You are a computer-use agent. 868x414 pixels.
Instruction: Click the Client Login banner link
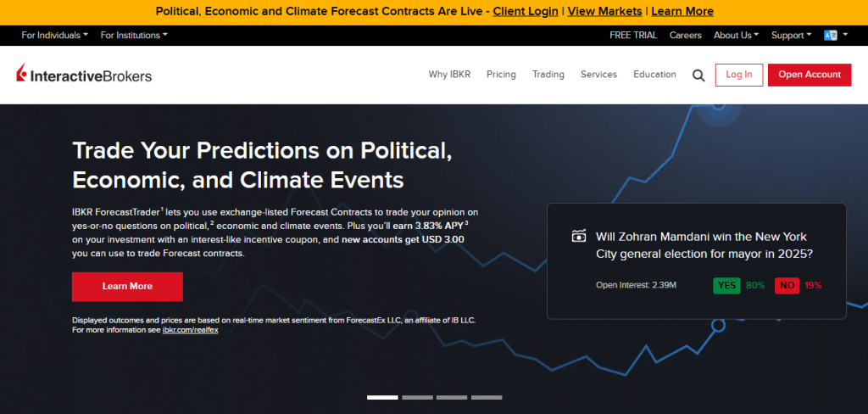click(526, 12)
